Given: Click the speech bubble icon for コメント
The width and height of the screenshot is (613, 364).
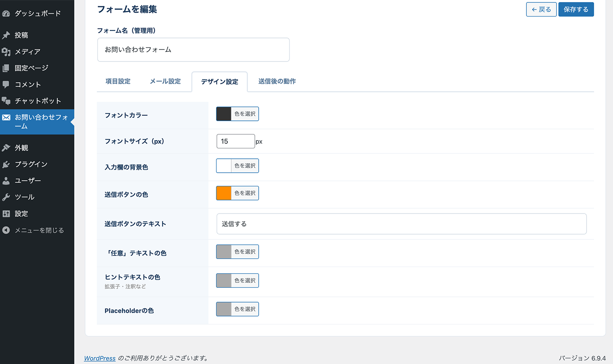Looking at the screenshot, I should click(x=6, y=85).
